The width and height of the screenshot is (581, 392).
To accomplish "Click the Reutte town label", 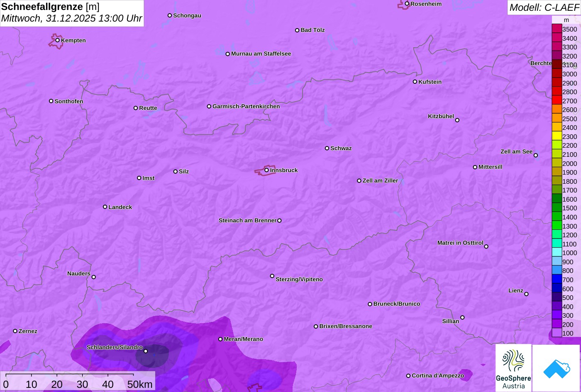I will (148, 108).
